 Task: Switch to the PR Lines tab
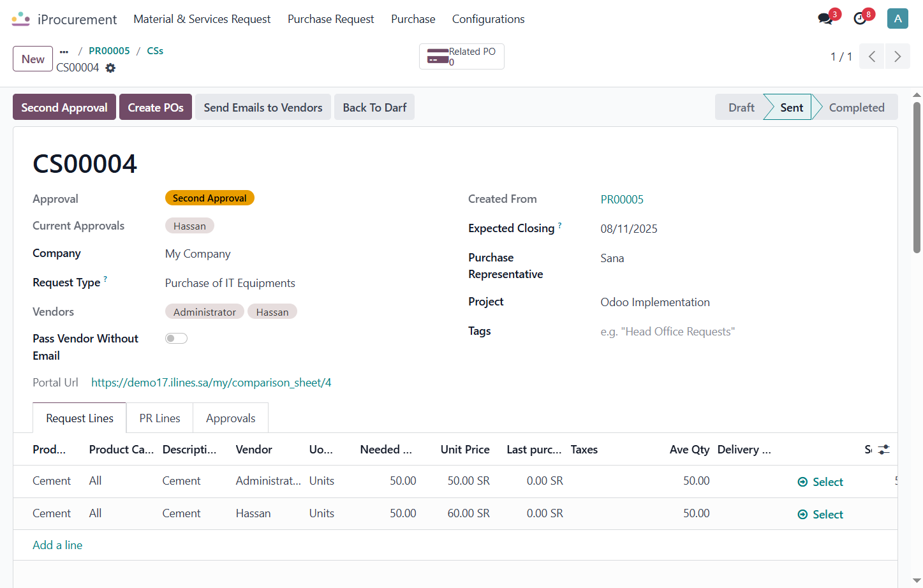click(159, 418)
